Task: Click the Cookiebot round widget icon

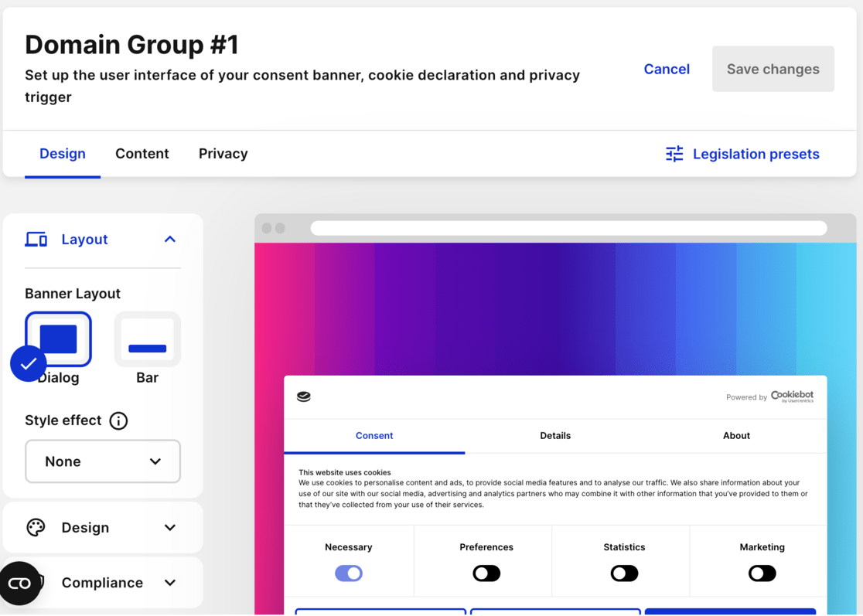Action: (19, 583)
